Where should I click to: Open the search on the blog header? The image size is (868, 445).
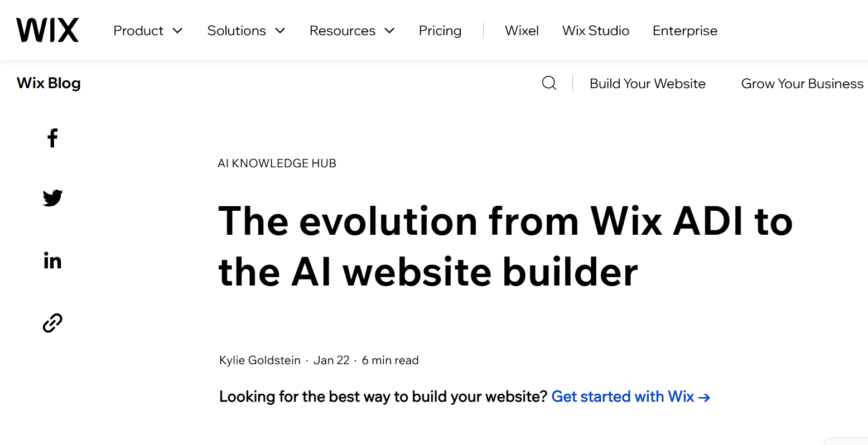[x=549, y=83]
